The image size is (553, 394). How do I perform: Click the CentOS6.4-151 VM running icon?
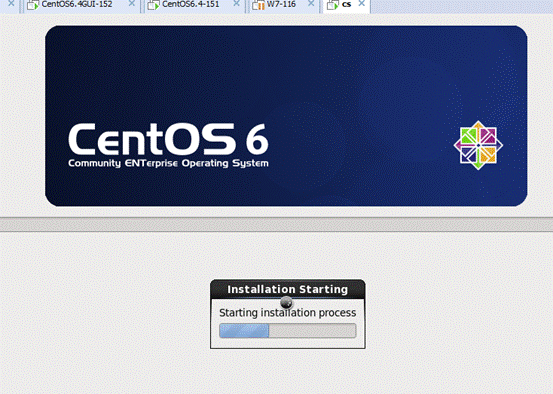(153, 5)
